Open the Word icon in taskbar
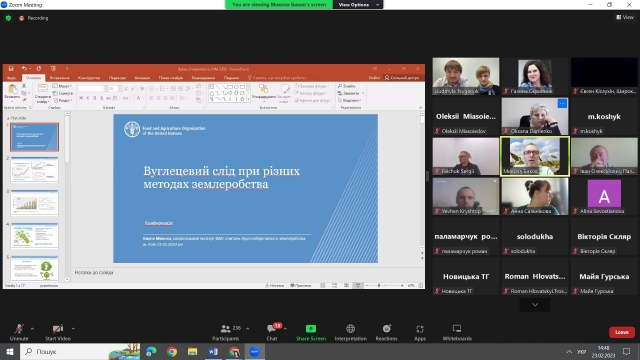Image resolution: width=640 pixels, height=360 pixels. [x=213, y=351]
